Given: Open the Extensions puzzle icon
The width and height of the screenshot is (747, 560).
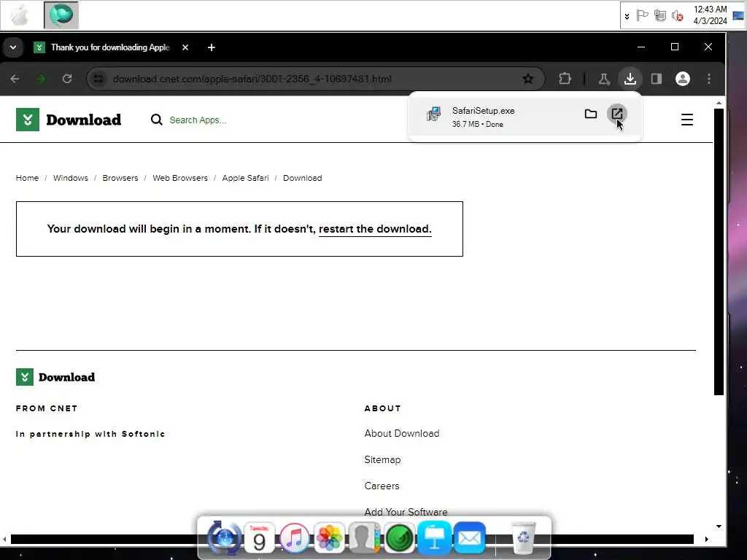Looking at the screenshot, I should pos(565,79).
